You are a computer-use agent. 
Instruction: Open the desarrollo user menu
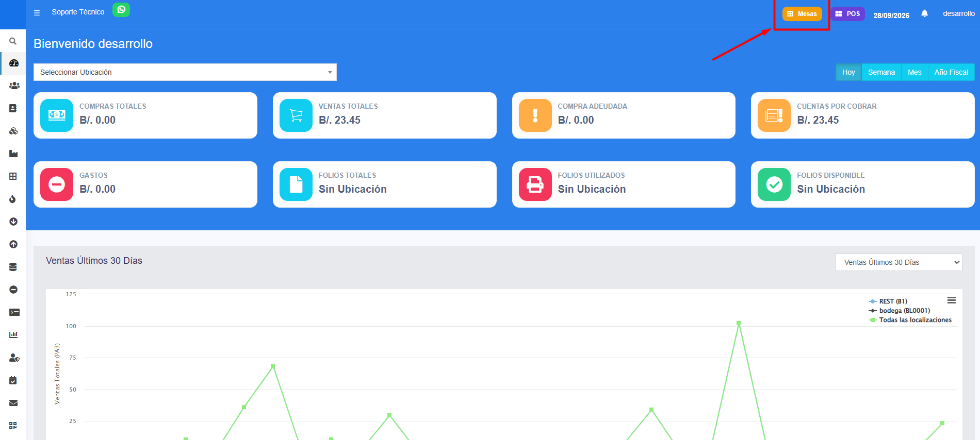[x=958, y=13]
